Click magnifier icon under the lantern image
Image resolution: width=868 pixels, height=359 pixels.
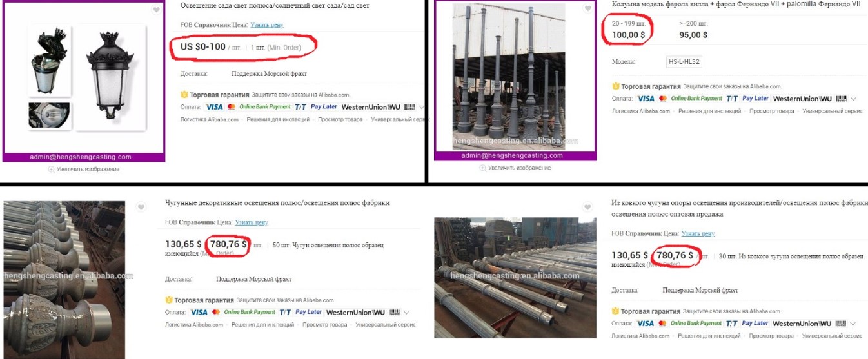point(51,169)
